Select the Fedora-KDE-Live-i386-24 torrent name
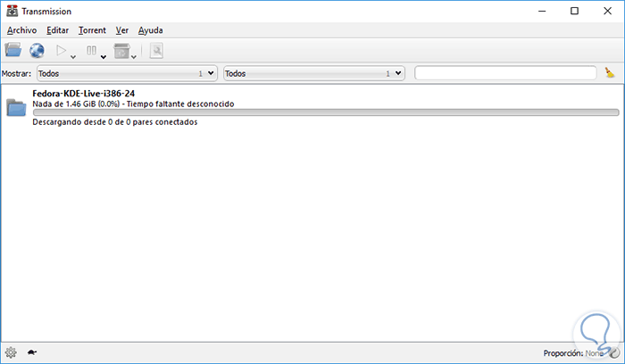The height and width of the screenshot is (364, 625). click(x=84, y=94)
